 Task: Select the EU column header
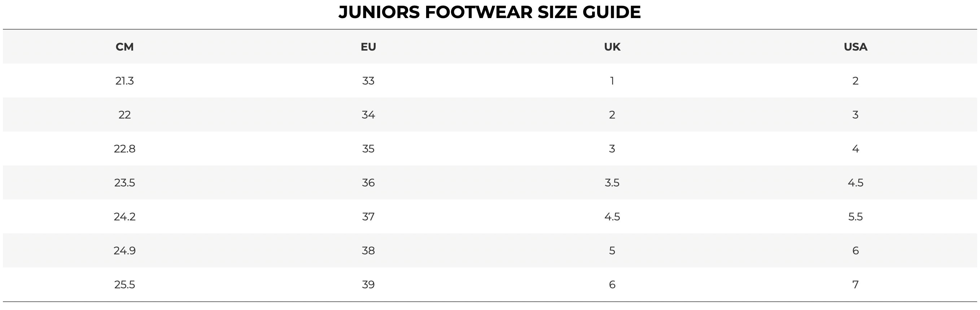click(x=368, y=47)
